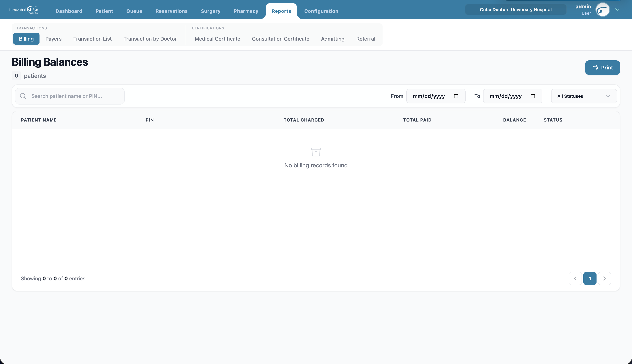The height and width of the screenshot is (364, 632).
Task: Click the BALANCE column header
Action: 514,120
